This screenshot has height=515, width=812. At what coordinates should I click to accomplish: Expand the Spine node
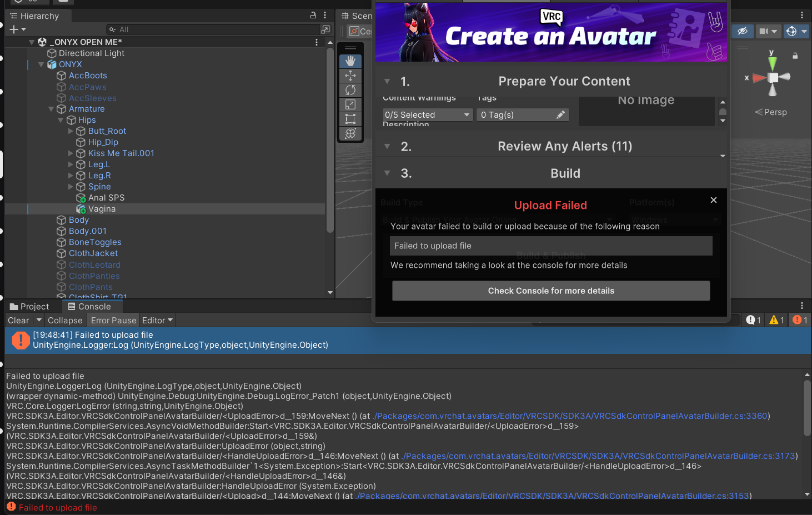(71, 187)
